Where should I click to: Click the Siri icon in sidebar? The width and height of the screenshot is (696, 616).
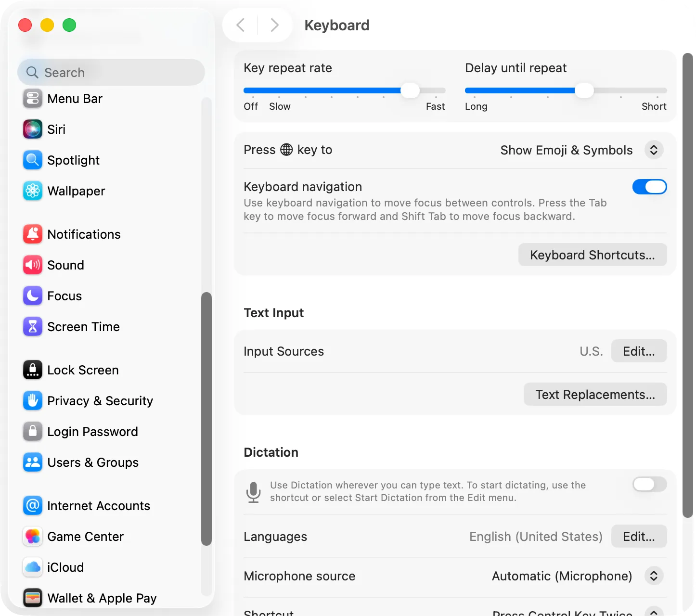point(33,129)
